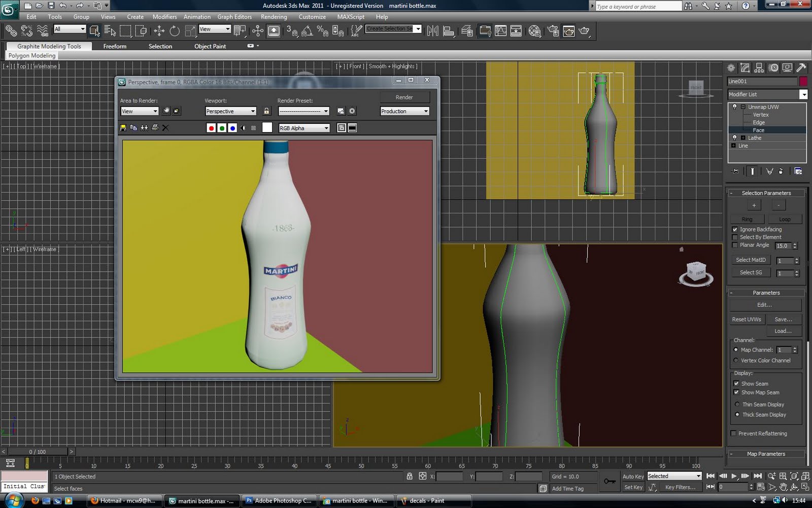
Task: Switch to the Freeform ribbon tab
Action: pos(115,46)
